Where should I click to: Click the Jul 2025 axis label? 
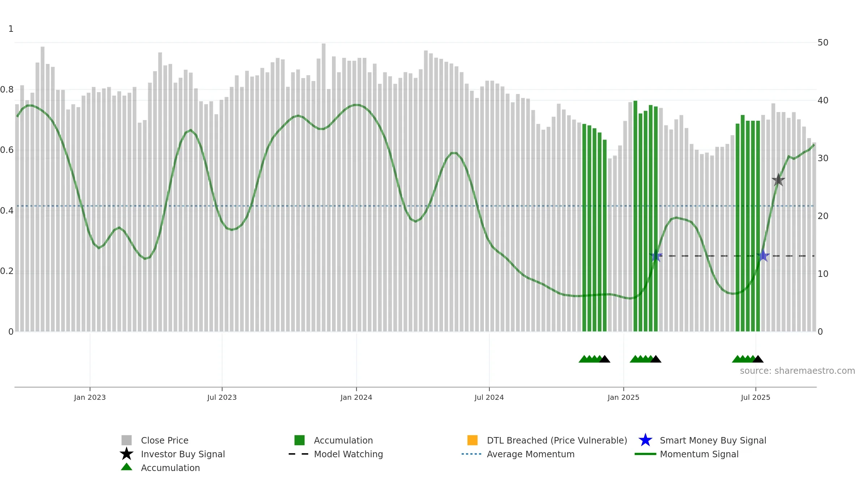pyautogui.click(x=756, y=398)
